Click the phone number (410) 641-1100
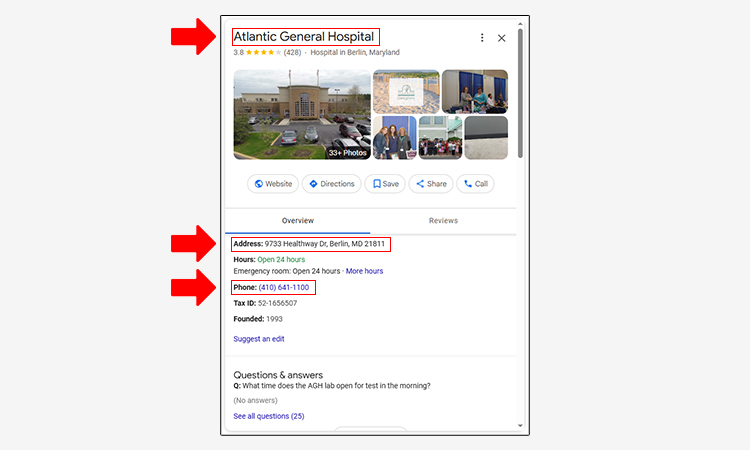Image resolution: width=750 pixels, height=450 pixels. coord(285,288)
